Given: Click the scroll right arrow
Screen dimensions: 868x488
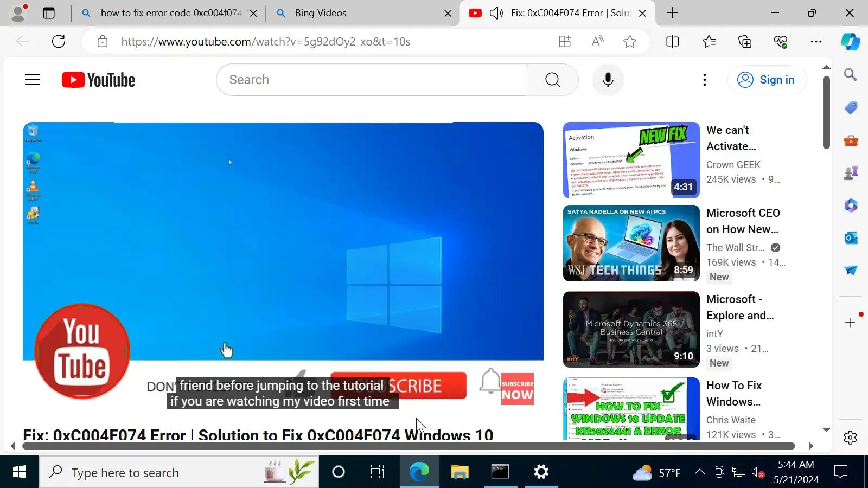Looking at the screenshot, I should [811, 446].
